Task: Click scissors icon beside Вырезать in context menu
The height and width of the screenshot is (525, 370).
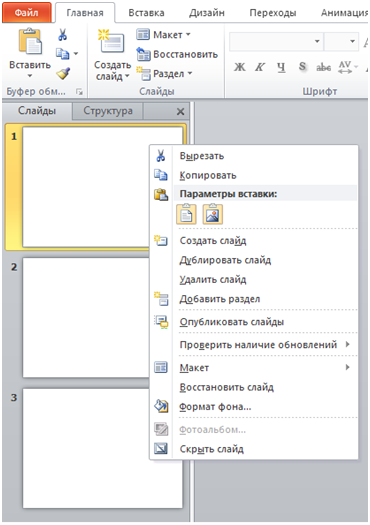Action: pos(161,156)
